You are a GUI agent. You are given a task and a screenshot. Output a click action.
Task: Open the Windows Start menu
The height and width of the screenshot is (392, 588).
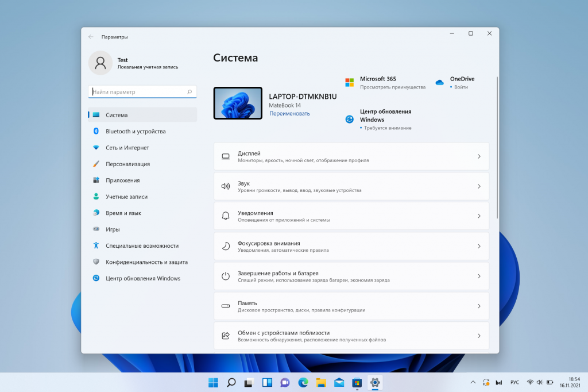click(x=213, y=382)
